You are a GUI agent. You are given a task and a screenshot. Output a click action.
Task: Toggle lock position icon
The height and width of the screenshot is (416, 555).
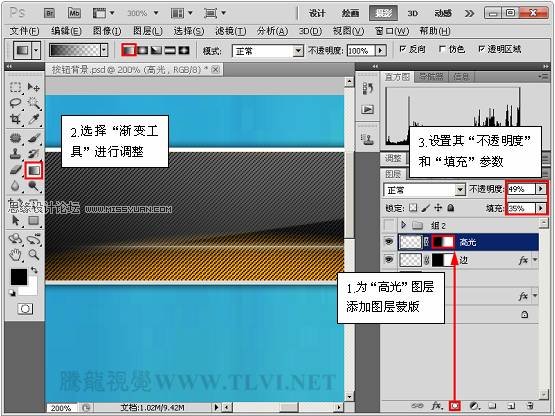click(438, 208)
